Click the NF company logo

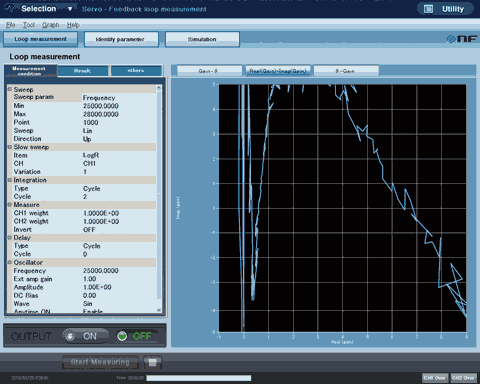tap(462, 39)
